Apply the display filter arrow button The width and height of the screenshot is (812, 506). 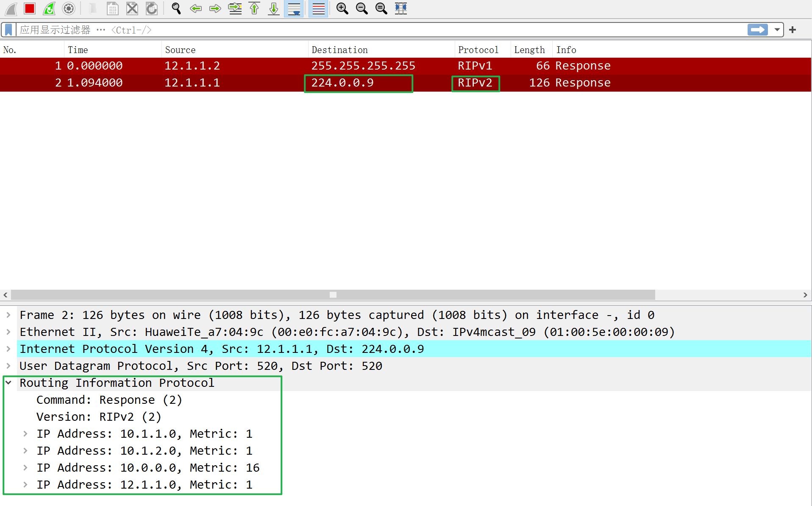[758, 30]
